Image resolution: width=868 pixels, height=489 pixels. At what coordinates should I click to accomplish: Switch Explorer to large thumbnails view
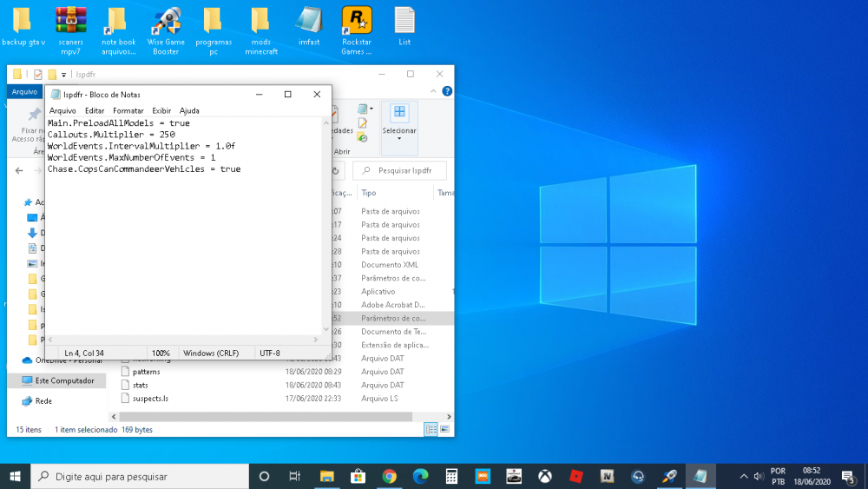pyautogui.click(x=444, y=429)
